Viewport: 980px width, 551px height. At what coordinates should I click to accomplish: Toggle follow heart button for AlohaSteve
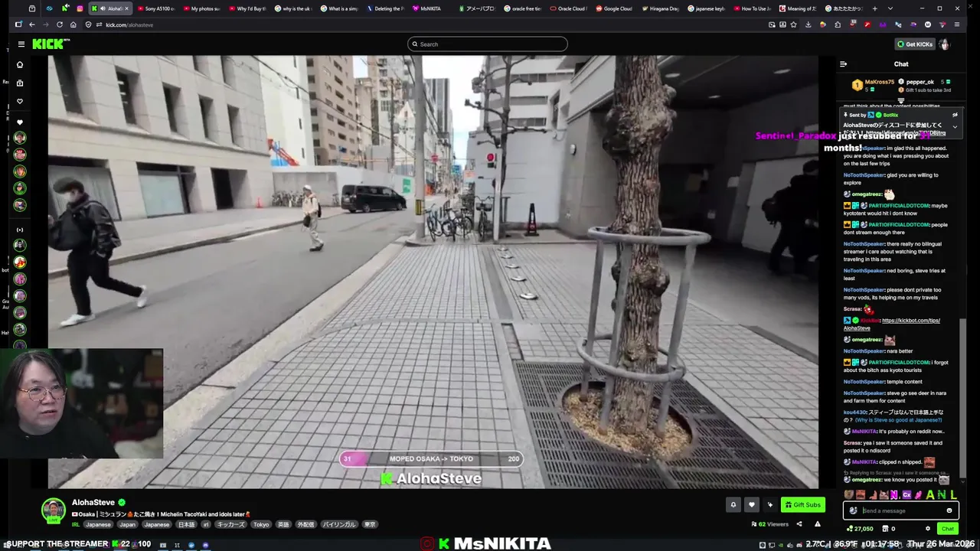click(752, 504)
